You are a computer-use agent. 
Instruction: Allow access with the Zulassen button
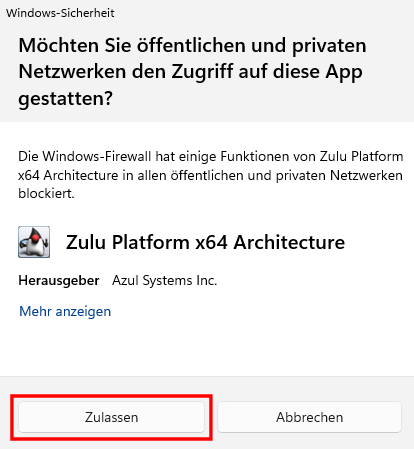point(111,417)
